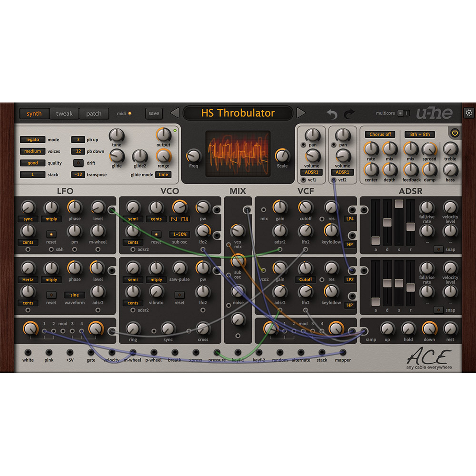The width and height of the screenshot is (476, 476).
Task: Click the ramp down knob
Action: pyautogui.click(x=429, y=329)
